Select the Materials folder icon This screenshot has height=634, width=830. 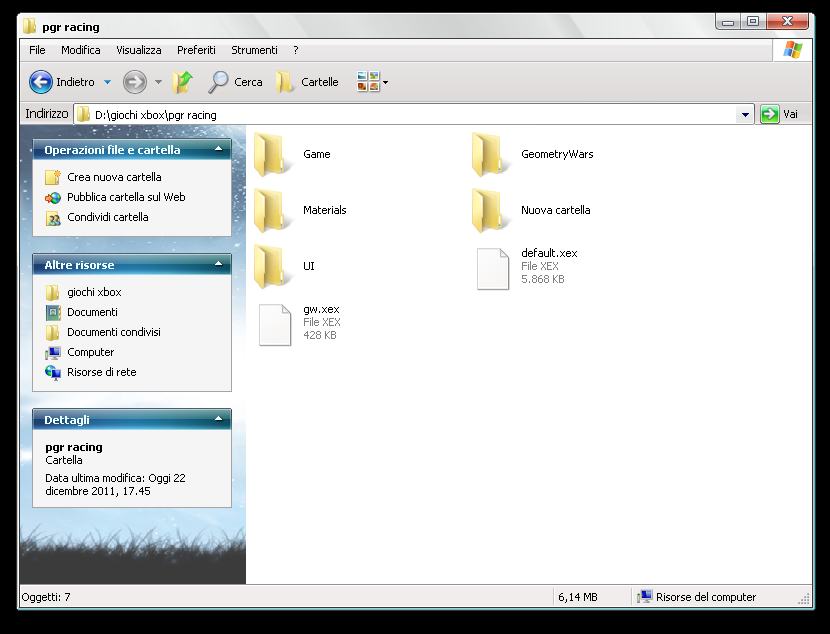272,210
